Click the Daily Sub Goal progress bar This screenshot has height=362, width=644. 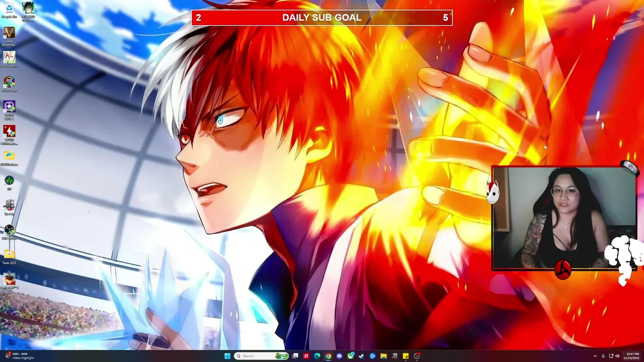point(322,18)
